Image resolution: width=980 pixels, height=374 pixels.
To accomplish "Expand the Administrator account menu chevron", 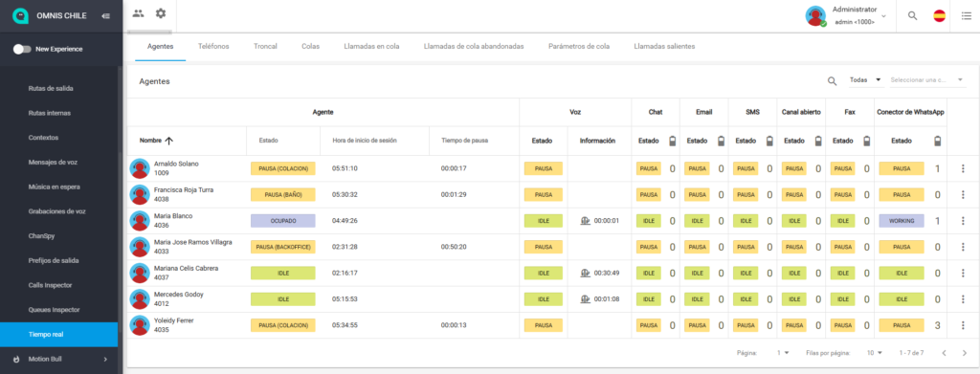I will tap(883, 15).
